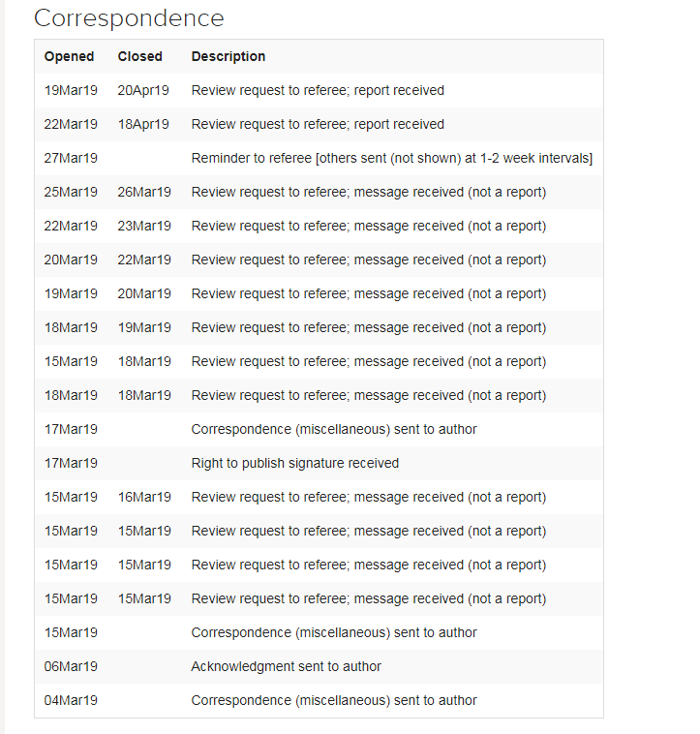Select the 18Apr19 closed date cell

[x=143, y=124]
